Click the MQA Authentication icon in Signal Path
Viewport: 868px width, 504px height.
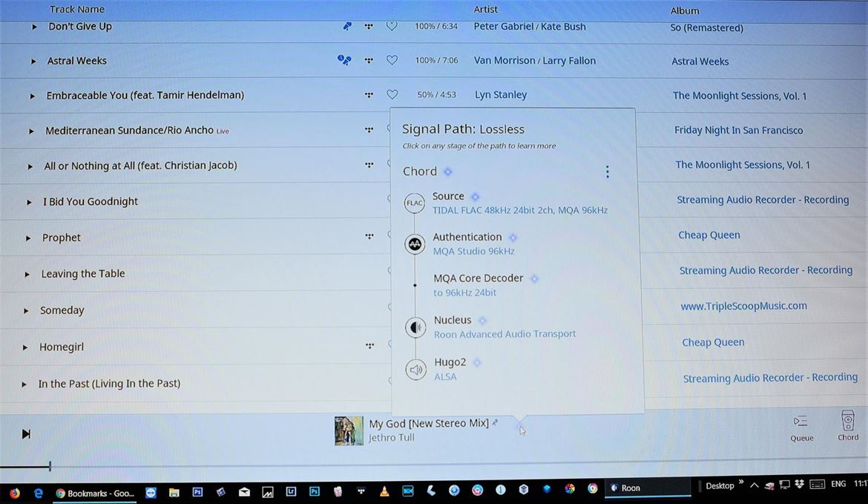415,243
